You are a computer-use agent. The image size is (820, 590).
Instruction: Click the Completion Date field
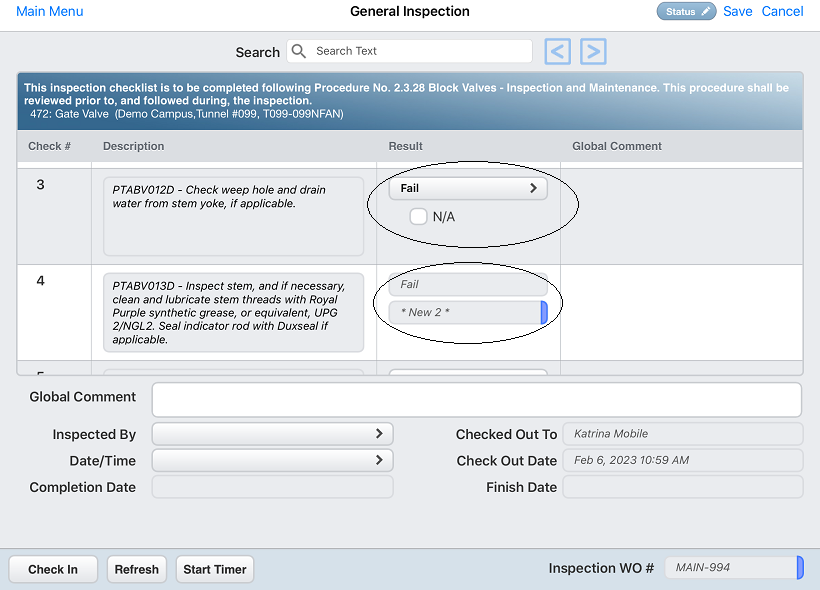[271, 488]
